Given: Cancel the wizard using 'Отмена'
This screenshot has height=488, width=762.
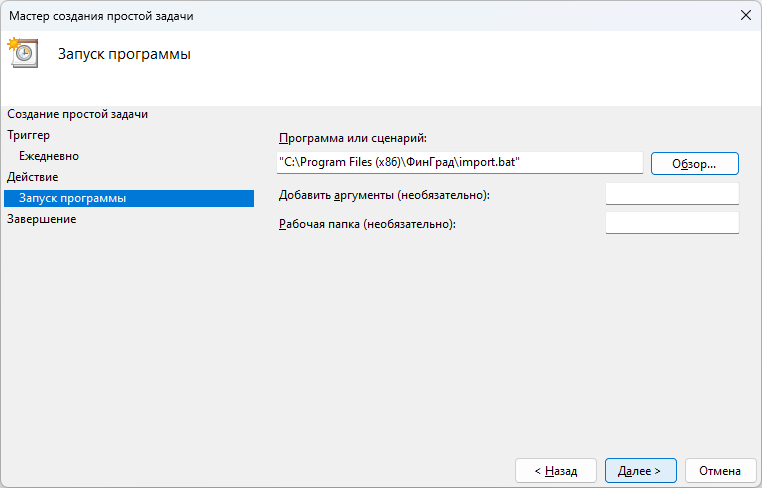Looking at the screenshot, I should pyautogui.click(x=720, y=470).
